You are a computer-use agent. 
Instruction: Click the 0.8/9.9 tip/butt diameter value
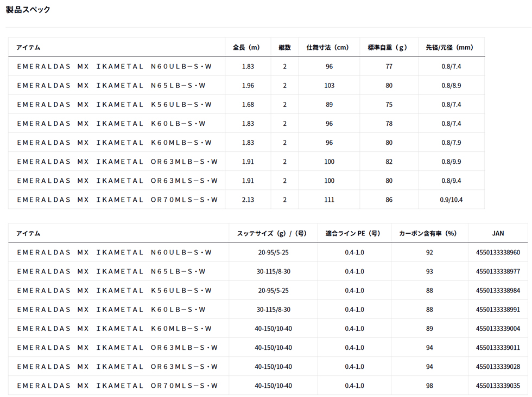[451, 162]
